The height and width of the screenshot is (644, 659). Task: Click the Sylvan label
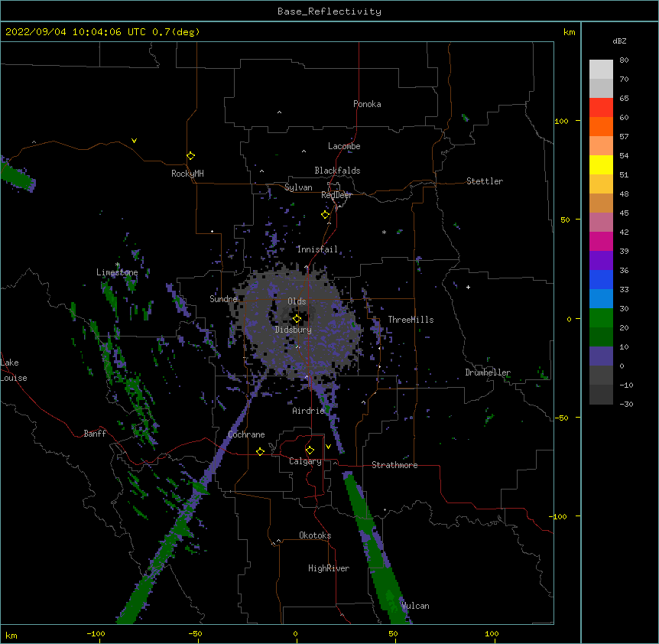[x=298, y=187]
